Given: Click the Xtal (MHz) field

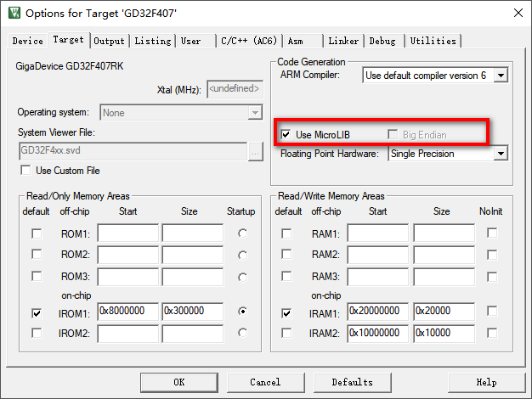Looking at the screenshot, I should (235, 89).
